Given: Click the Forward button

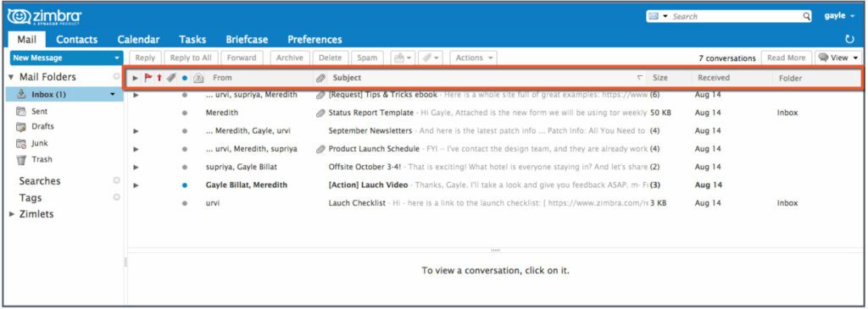Looking at the screenshot, I should click(242, 58).
